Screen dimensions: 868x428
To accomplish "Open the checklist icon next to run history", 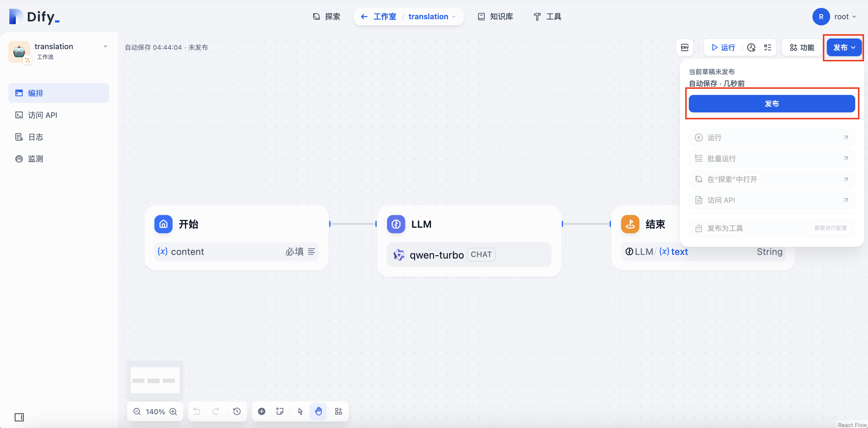I will [x=768, y=48].
